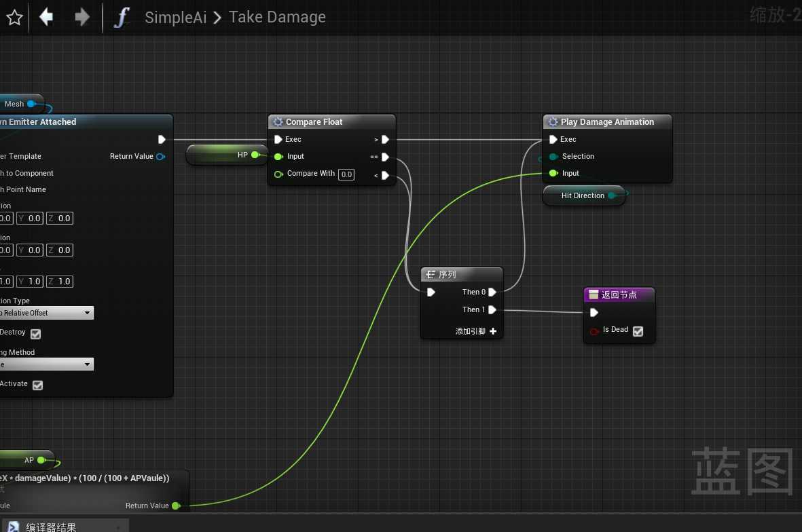Click the sequence node exec input pin
The image size is (802, 532).
click(431, 292)
